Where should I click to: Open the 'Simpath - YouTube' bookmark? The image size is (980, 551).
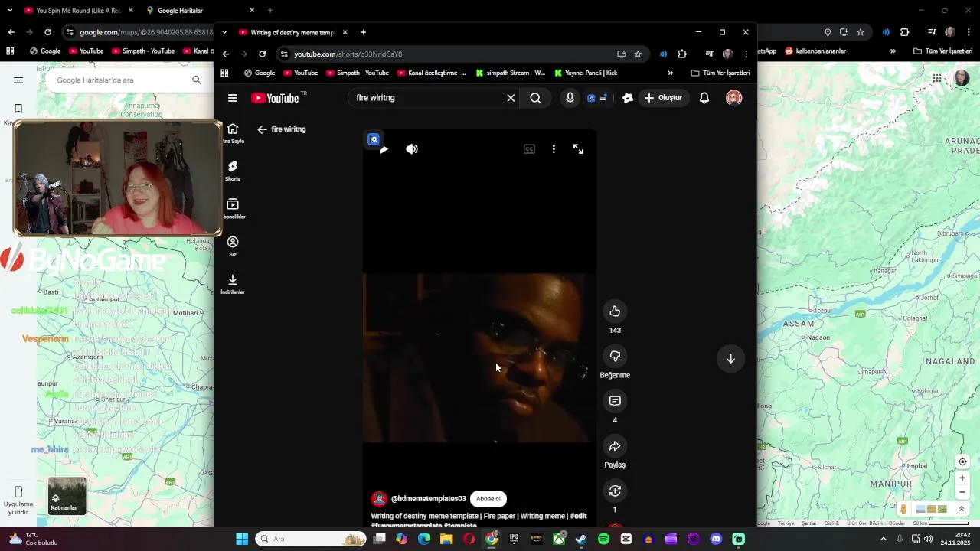(x=358, y=73)
